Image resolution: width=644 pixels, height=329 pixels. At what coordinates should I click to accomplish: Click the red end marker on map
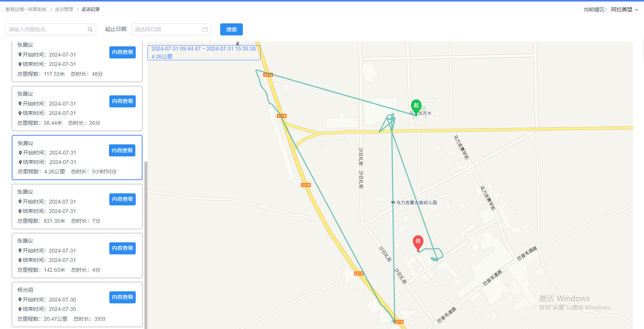pyautogui.click(x=418, y=242)
